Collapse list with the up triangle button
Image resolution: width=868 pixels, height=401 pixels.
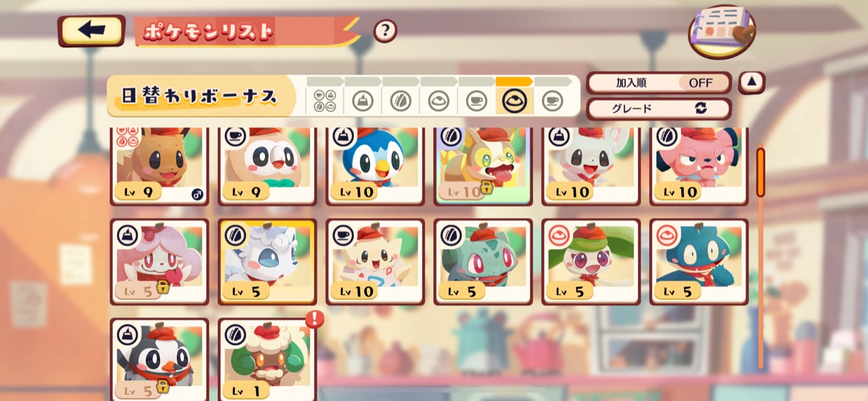[x=751, y=83]
